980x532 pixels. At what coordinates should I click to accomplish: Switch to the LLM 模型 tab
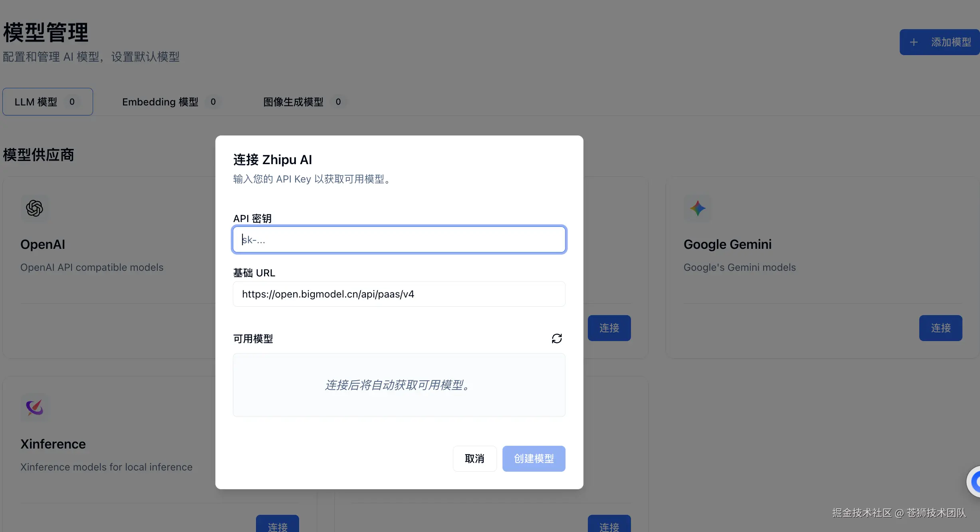48,102
